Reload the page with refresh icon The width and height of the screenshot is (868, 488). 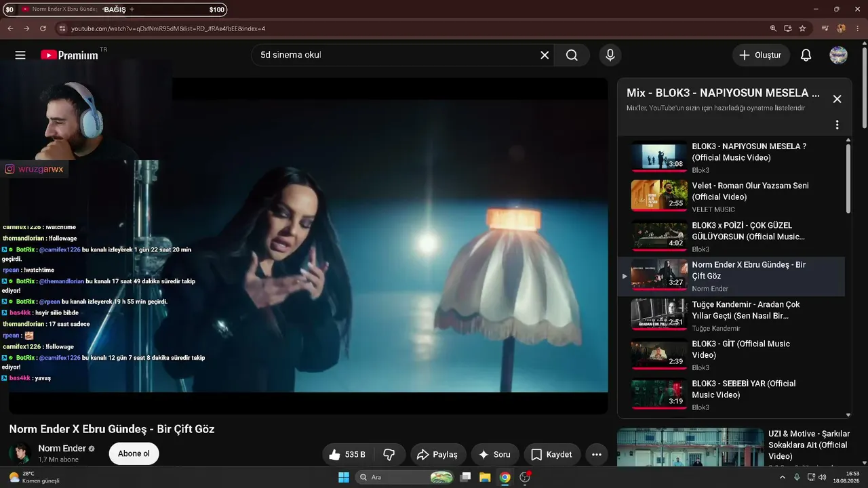(43, 28)
